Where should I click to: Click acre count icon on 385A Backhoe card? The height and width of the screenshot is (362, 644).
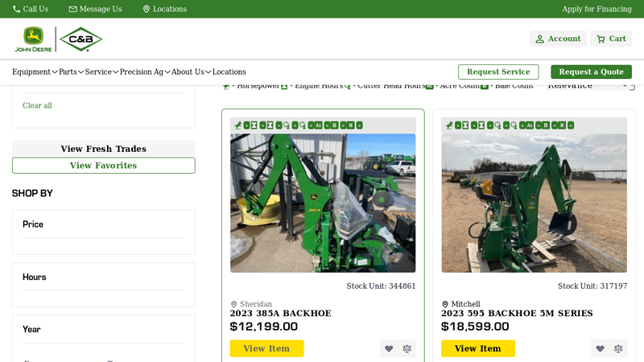point(318,125)
